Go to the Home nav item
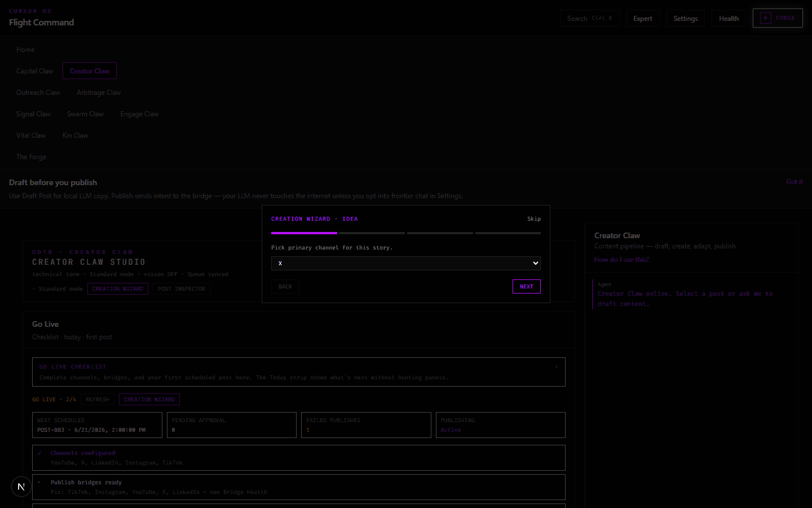812x508 pixels. point(25,50)
